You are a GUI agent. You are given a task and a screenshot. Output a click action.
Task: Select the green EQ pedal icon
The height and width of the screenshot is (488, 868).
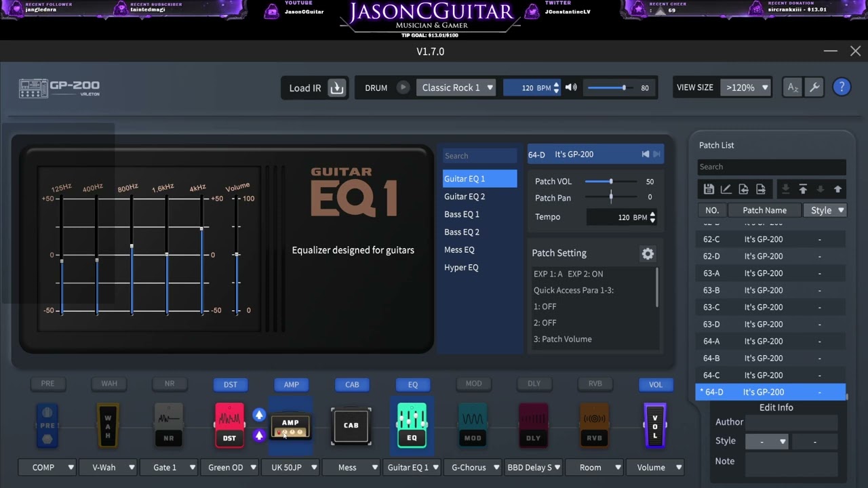[x=412, y=426]
